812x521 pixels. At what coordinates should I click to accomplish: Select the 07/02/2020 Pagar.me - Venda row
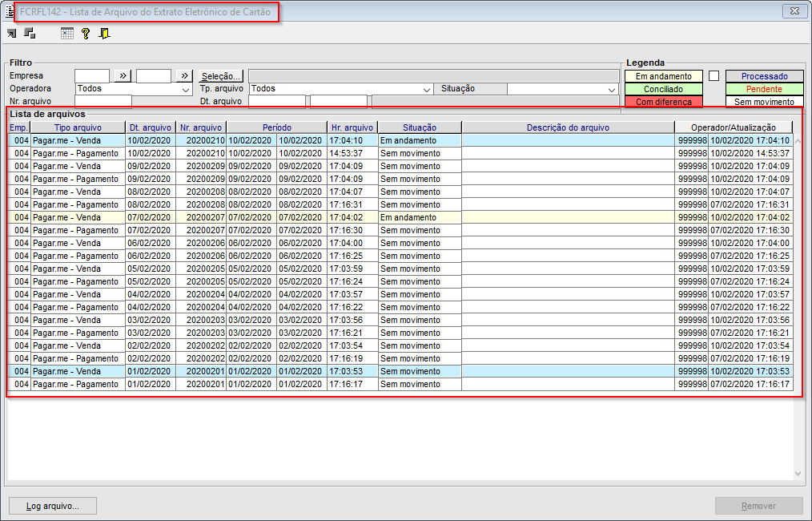(400, 217)
